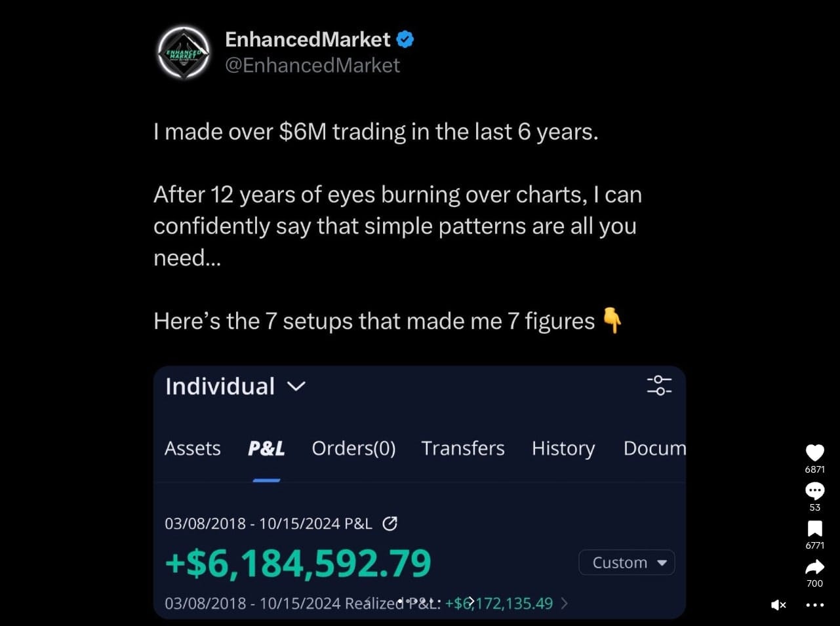
Task: Click the EnhancedMarket profile avatar
Action: click(184, 52)
